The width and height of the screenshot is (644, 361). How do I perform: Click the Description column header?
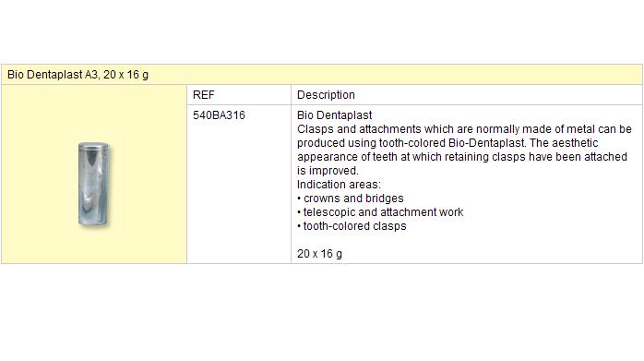tap(326, 95)
